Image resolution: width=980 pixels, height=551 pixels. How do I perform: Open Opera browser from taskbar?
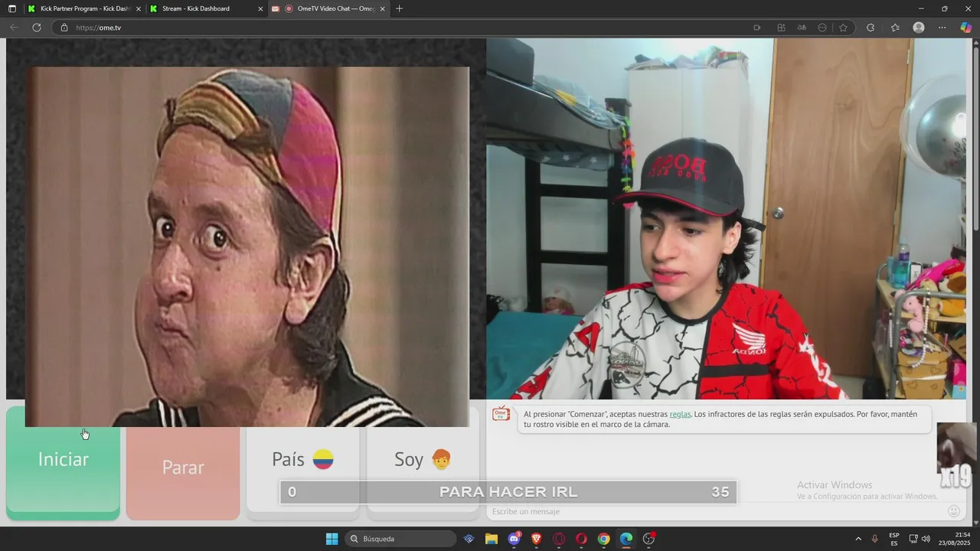coord(581,539)
